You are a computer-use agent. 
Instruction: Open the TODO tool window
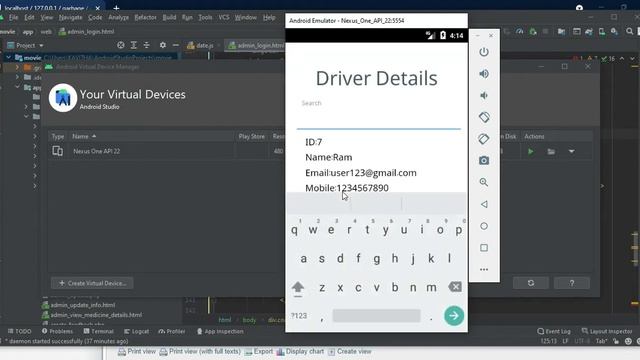pyautogui.click(x=20, y=331)
